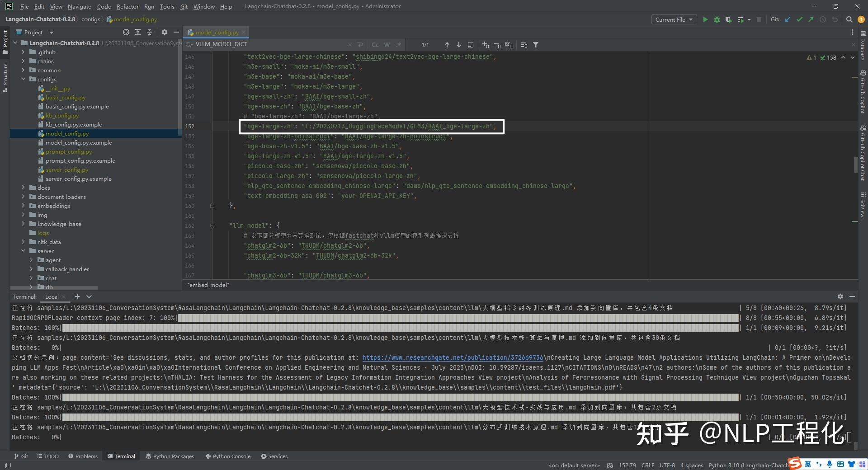
Task: Open the Refactor menu
Action: 127,6
